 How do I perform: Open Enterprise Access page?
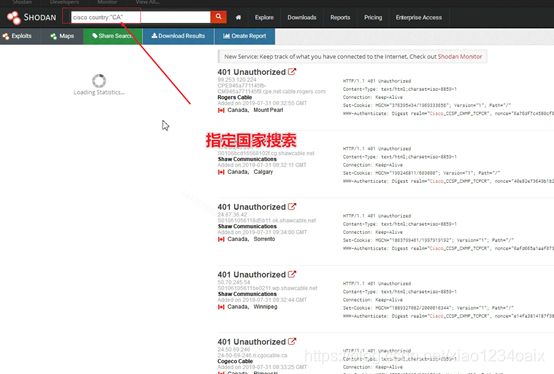pos(419,17)
